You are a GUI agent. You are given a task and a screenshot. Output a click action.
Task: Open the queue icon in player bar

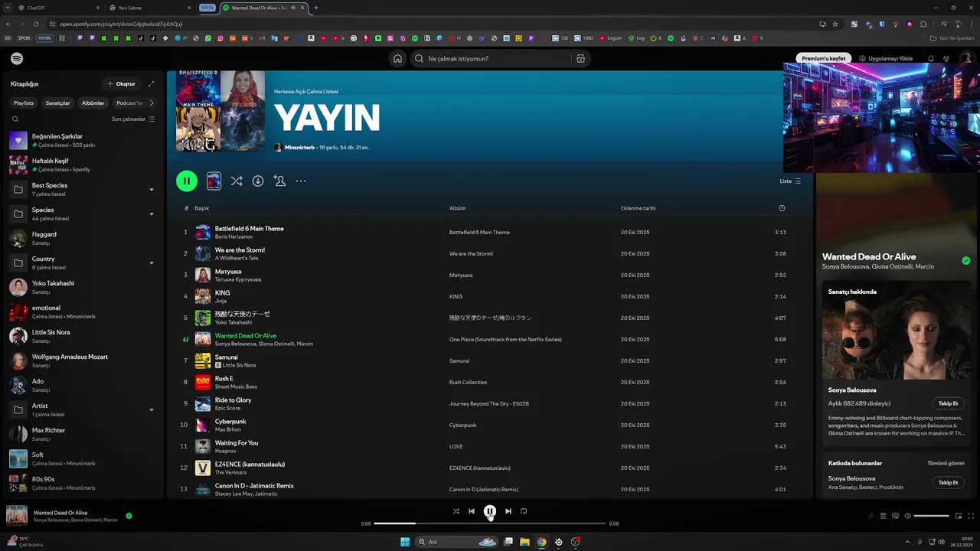[883, 516]
